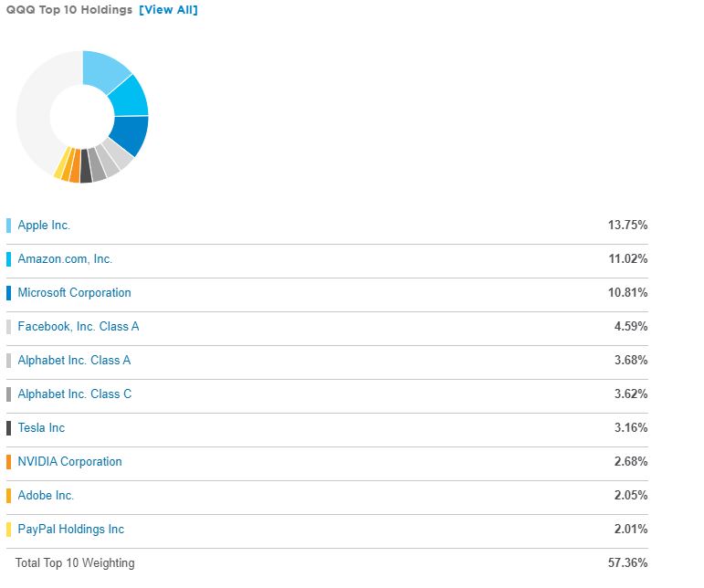Screen dimensions: 704x588
Task: Open Alphabet Inc. Class A link
Action: (74, 360)
